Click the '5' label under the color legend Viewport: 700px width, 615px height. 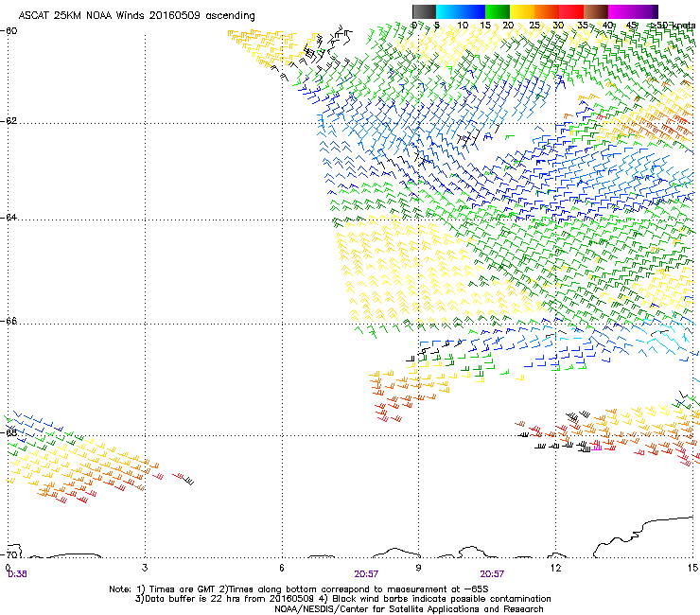[437, 26]
